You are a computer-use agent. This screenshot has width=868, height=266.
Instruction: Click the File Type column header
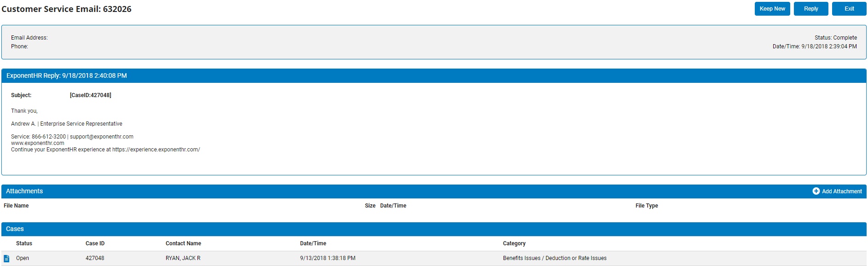pyautogui.click(x=647, y=206)
